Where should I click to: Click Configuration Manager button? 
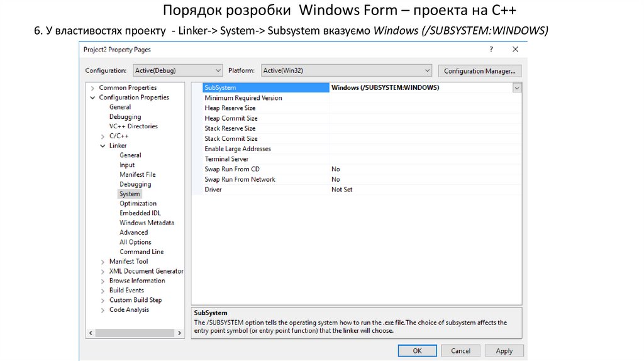479,71
